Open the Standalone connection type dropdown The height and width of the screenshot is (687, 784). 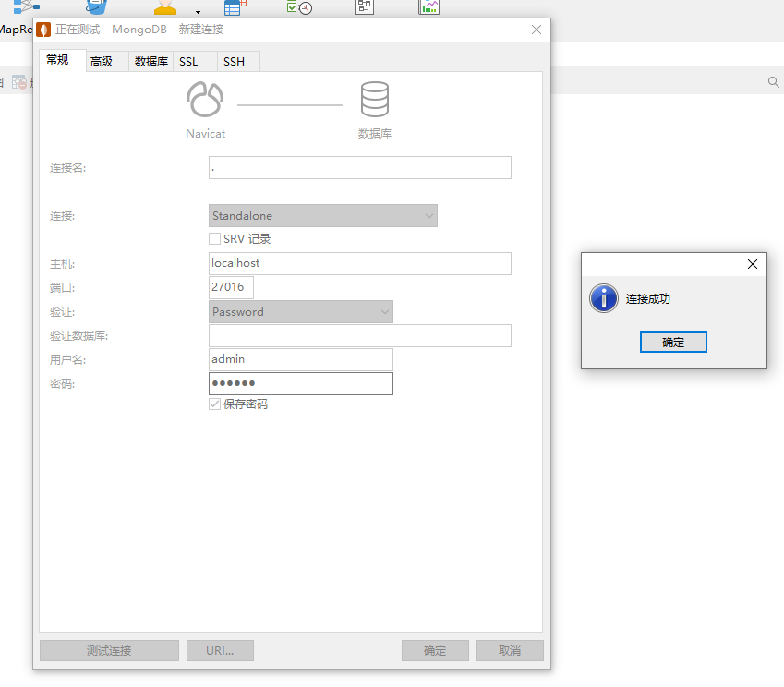323,215
